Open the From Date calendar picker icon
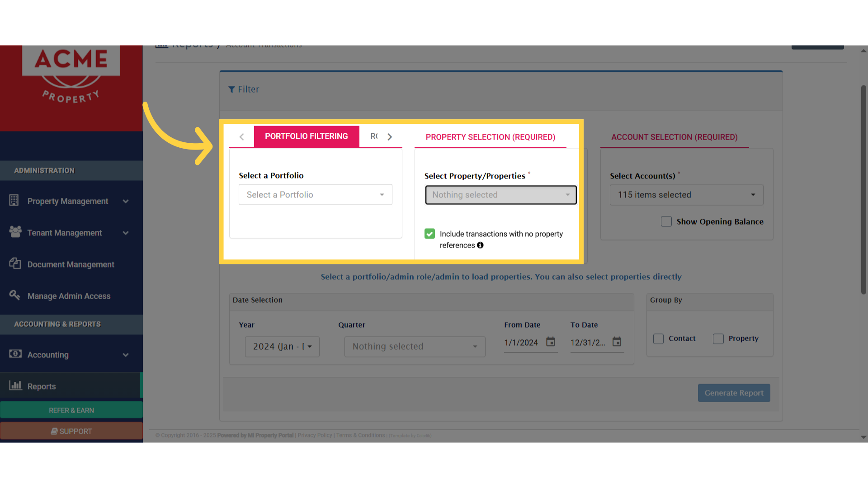This screenshot has width=868, height=488. pos(550,342)
